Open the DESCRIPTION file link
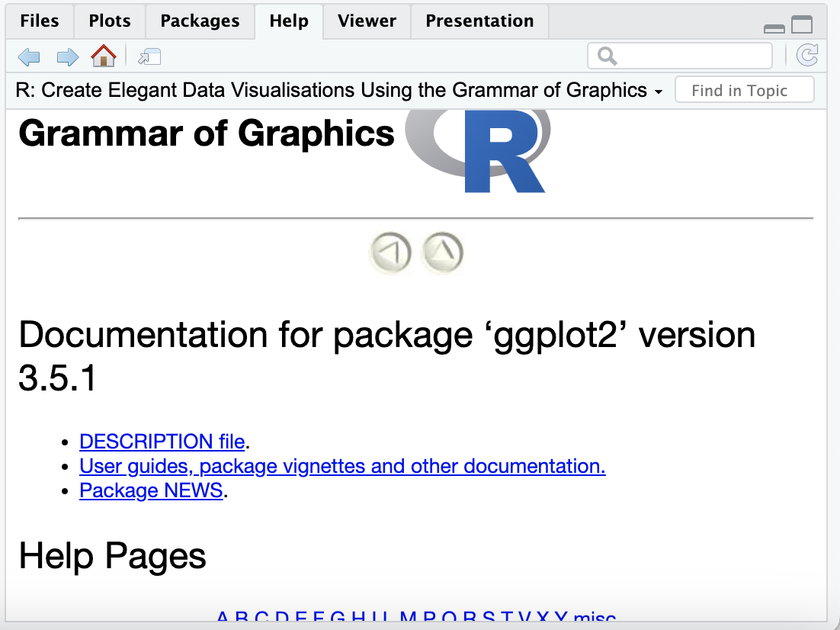This screenshot has height=630, width=840. point(162,442)
